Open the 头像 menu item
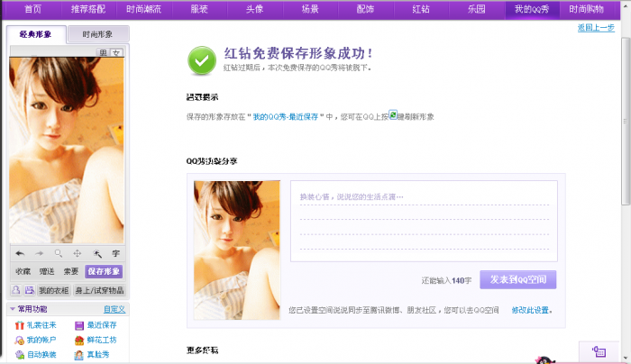Image resolution: width=631 pixels, height=364 pixels. (255, 9)
